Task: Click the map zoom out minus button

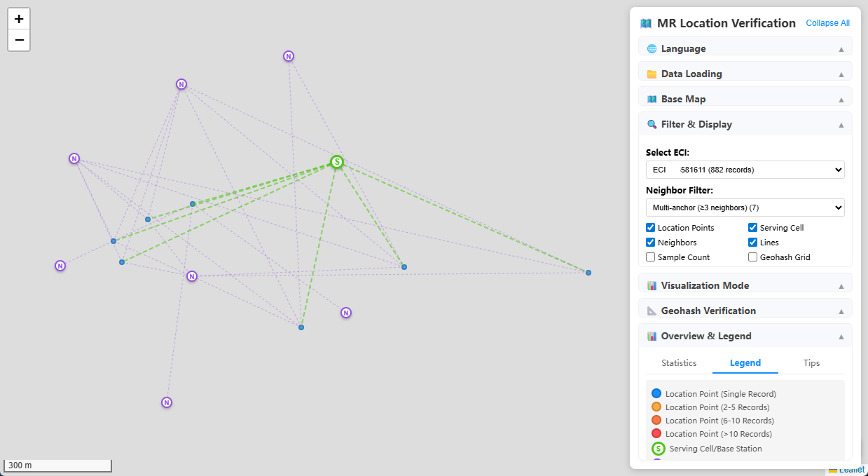Action: [19, 40]
